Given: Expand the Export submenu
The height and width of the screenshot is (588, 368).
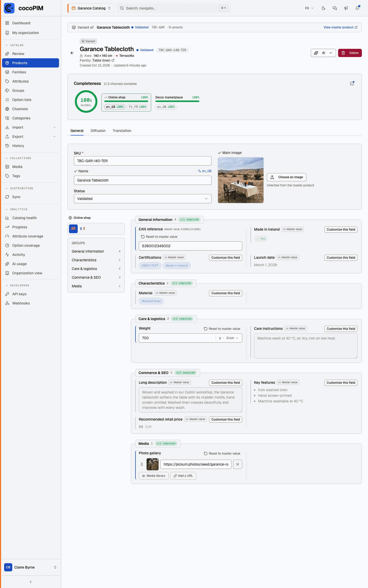Looking at the screenshot, I should (x=30, y=137).
